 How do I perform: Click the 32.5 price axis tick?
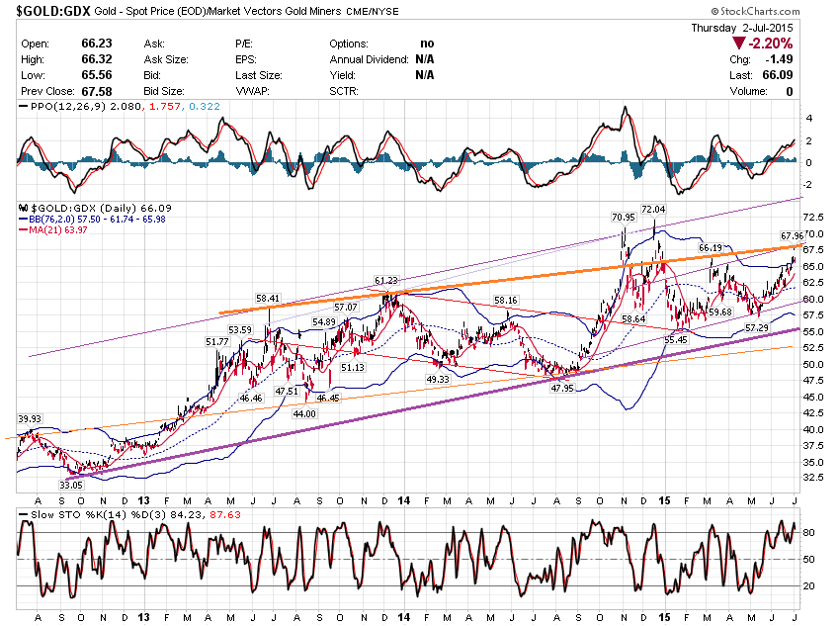point(813,477)
